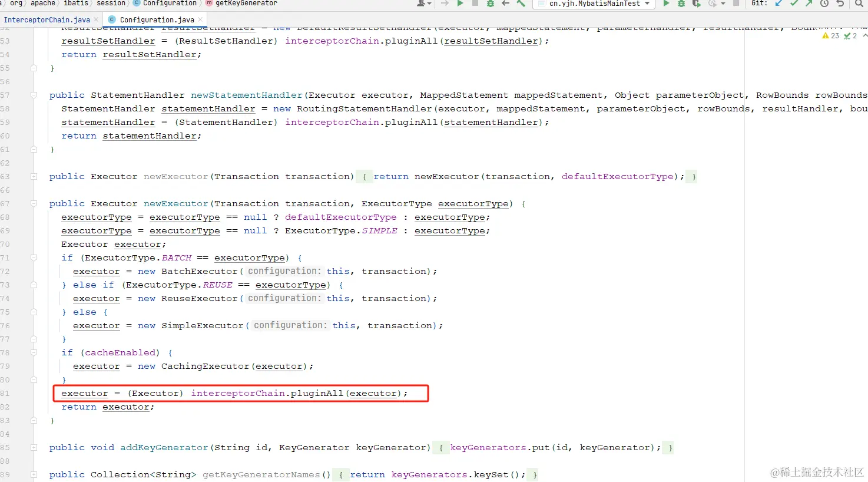
Task: Click the BatchExecutor constructor call
Action: click(x=199, y=271)
